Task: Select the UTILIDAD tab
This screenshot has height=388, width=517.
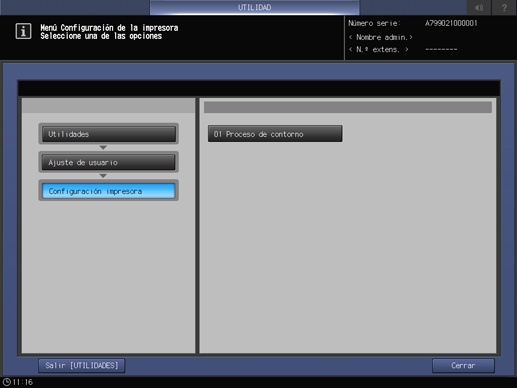Action: pyautogui.click(x=255, y=7)
